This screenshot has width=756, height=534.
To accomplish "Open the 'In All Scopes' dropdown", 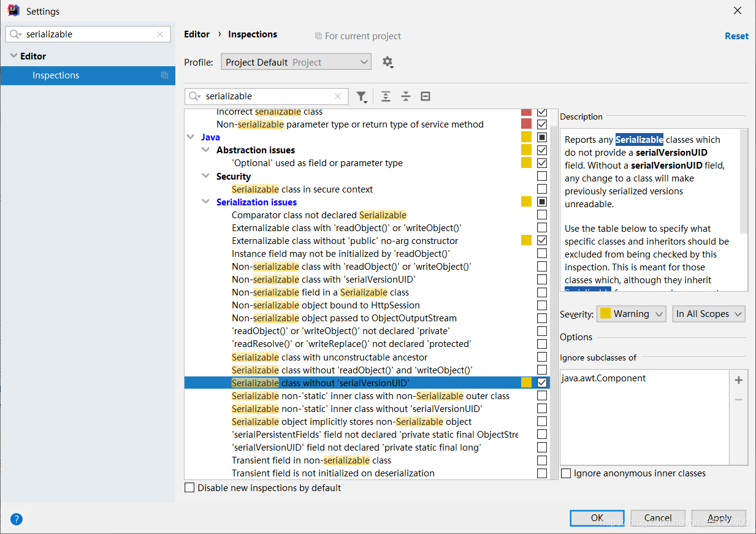I will [x=708, y=314].
